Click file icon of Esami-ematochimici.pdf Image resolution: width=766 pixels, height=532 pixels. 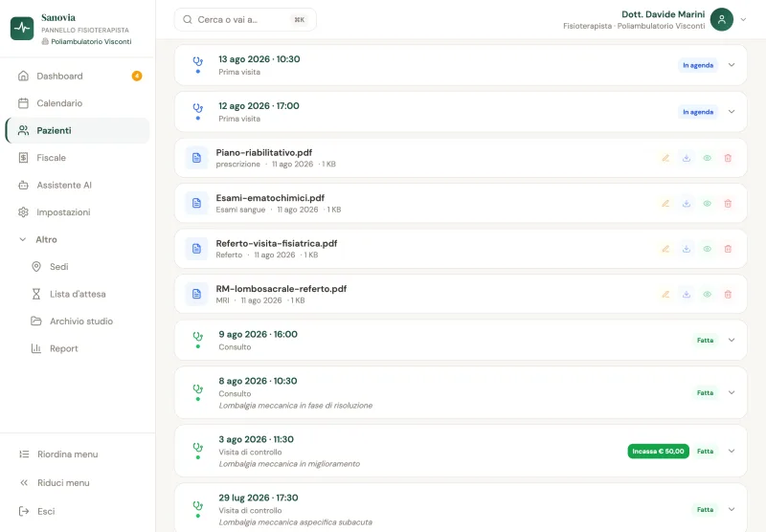coord(196,203)
